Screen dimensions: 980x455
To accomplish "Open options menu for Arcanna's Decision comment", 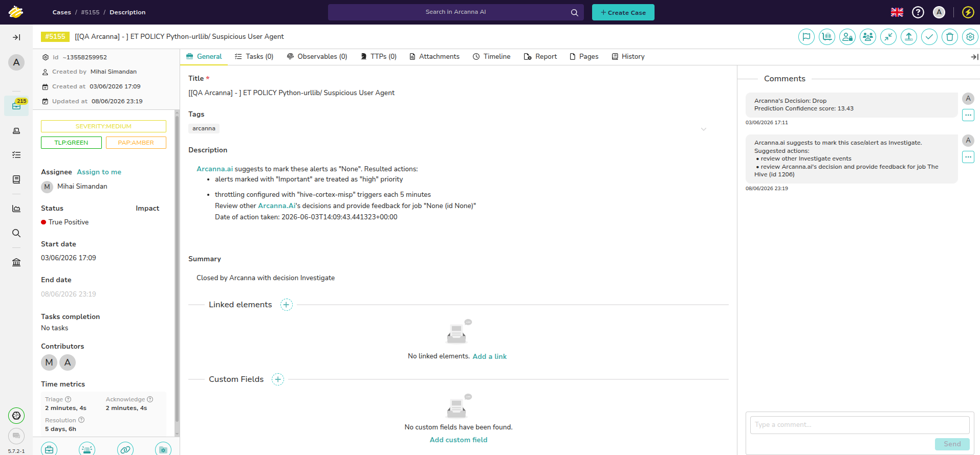I will (x=968, y=115).
